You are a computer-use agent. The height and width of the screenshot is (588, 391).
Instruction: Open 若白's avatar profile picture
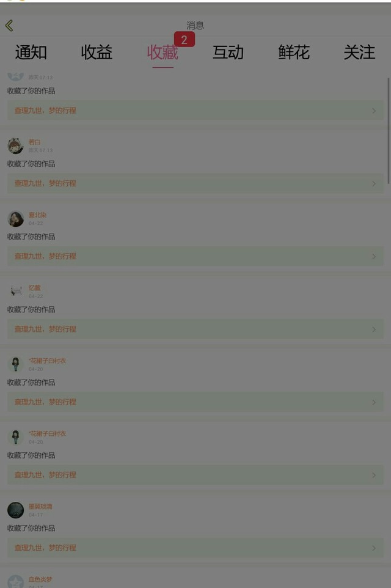pos(15,145)
